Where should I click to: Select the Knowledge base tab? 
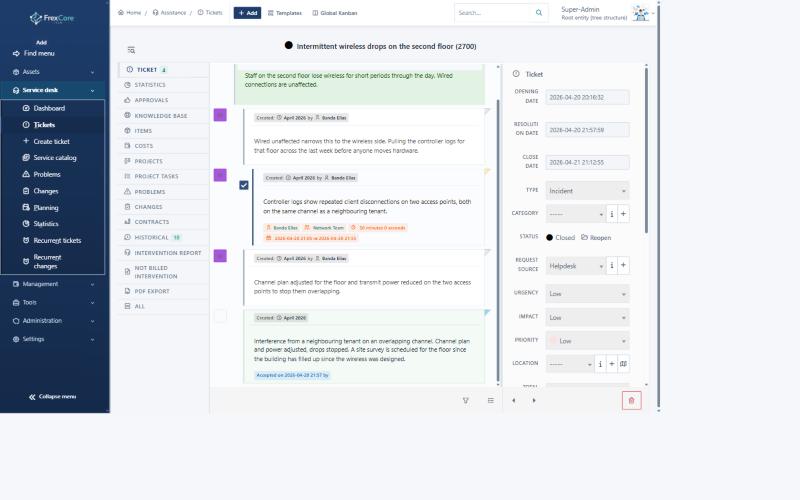164,116
